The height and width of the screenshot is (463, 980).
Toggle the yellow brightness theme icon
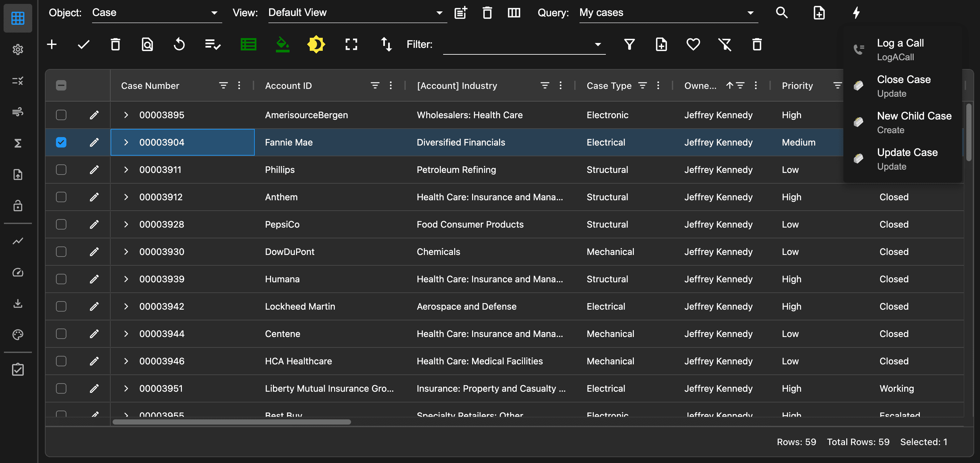(316, 44)
